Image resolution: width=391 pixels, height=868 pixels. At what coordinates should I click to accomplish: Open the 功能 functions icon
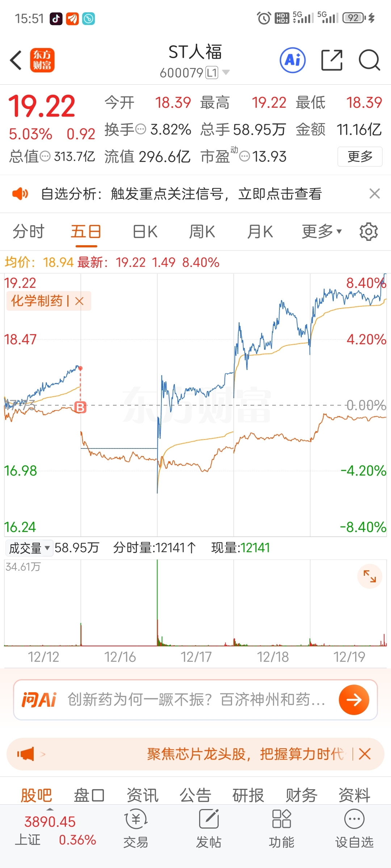click(281, 827)
